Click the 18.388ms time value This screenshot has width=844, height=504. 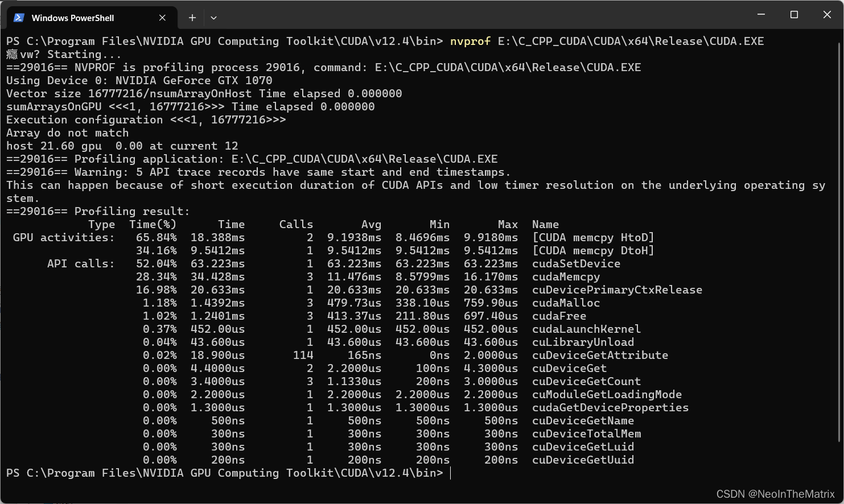pos(217,237)
